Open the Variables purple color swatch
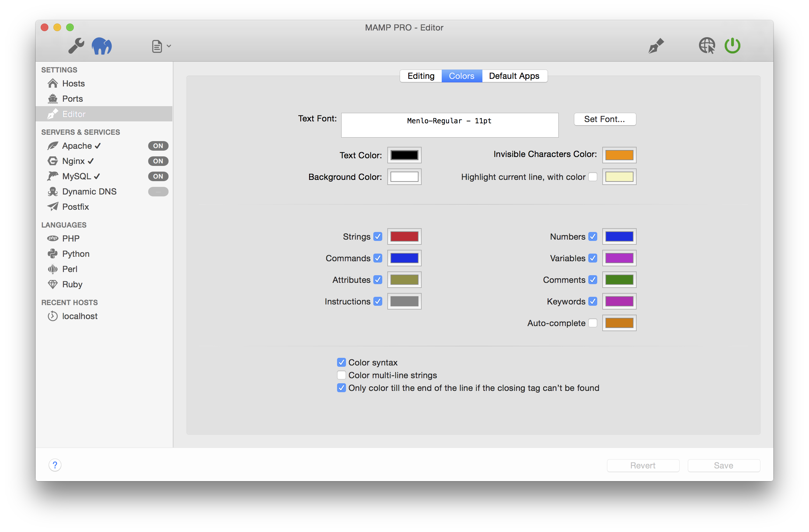The image size is (809, 532). pos(619,258)
